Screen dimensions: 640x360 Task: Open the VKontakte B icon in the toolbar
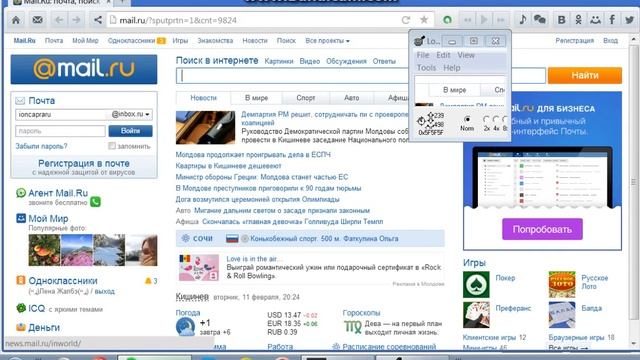pos(562,20)
